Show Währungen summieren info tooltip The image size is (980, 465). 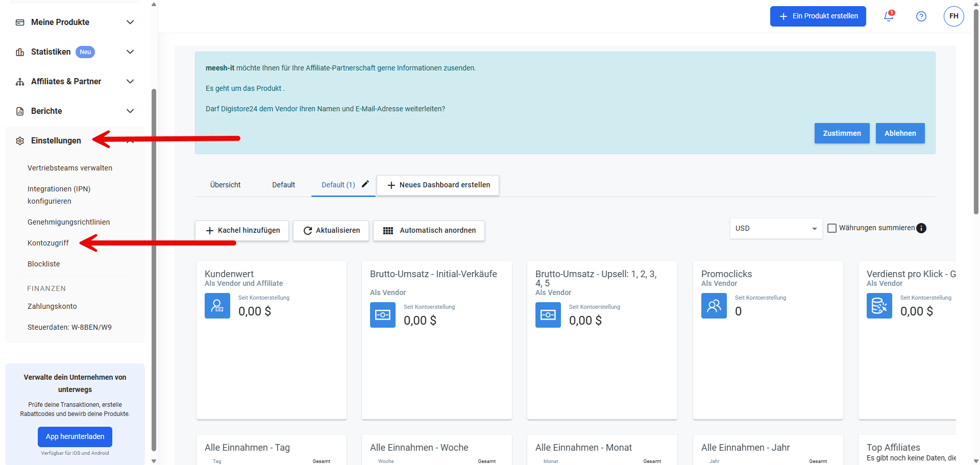tap(921, 228)
